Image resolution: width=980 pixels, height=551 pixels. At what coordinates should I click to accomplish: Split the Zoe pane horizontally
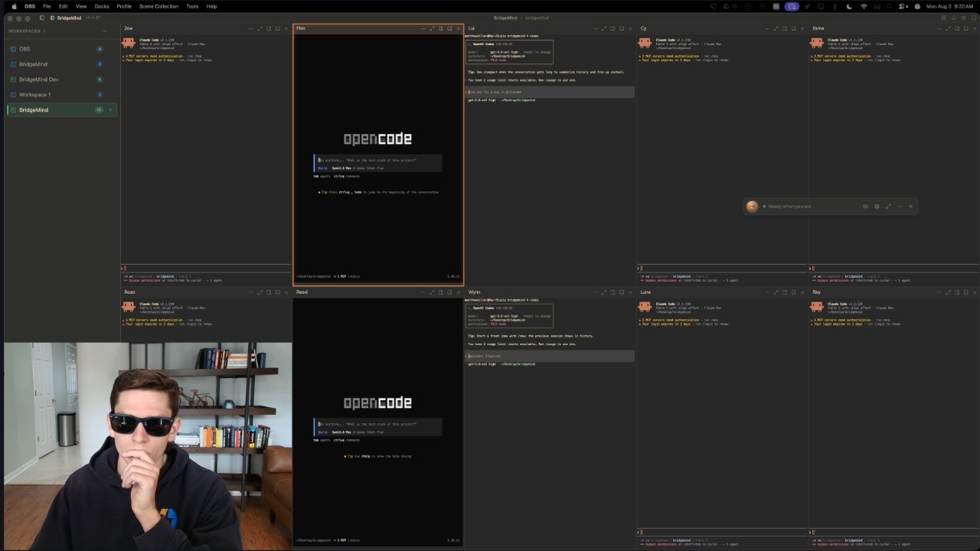pyautogui.click(x=278, y=28)
